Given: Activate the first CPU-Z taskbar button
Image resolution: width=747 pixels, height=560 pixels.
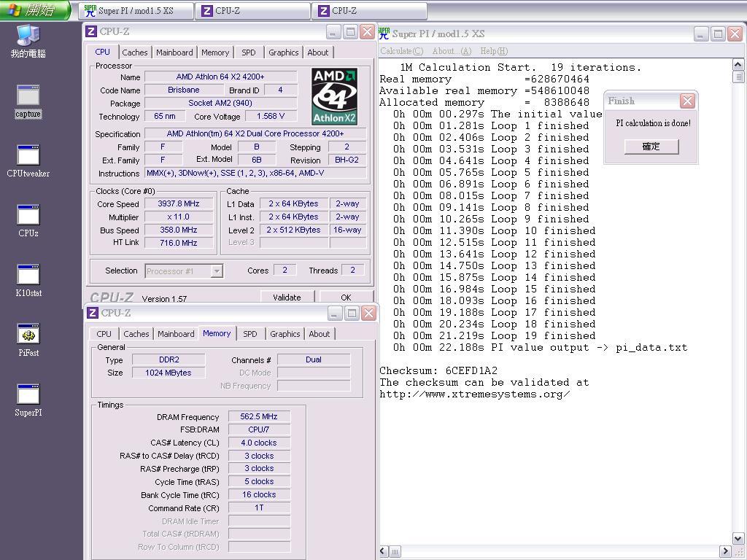Looking at the screenshot, I should click(x=253, y=11).
